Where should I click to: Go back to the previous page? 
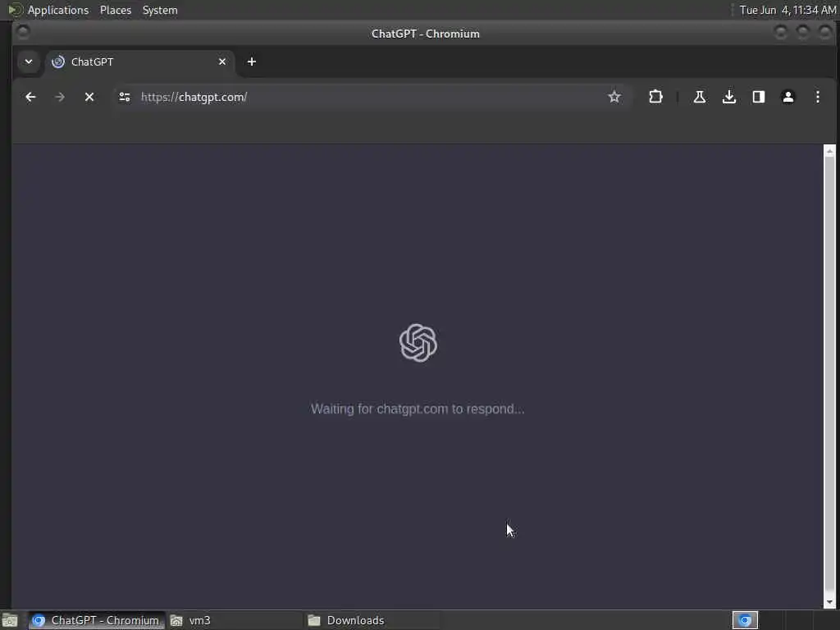coord(30,97)
